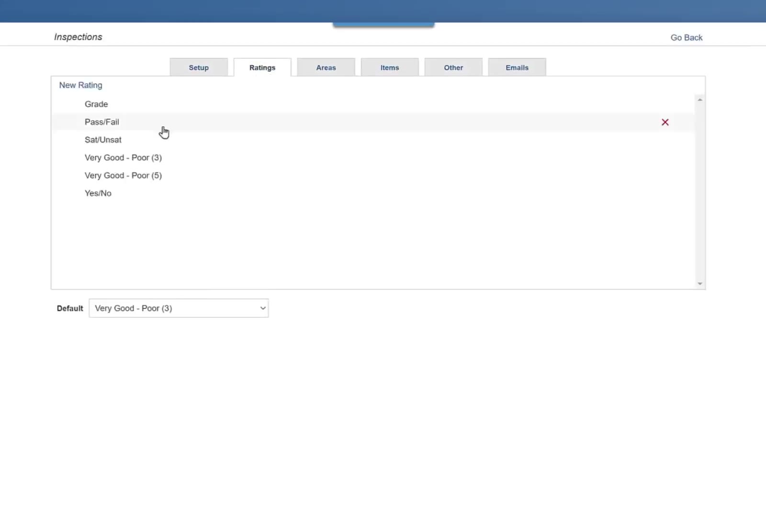The width and height of the screenshot is (766, 532).
Task: Open the Setup tab
Action: coord(199,67)
